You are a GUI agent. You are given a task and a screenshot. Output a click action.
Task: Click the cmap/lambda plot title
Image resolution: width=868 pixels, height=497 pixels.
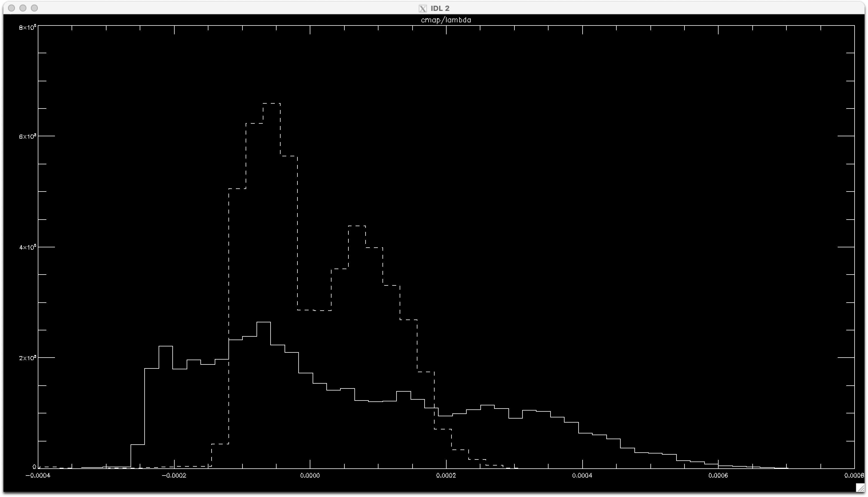tap(446, 20)
